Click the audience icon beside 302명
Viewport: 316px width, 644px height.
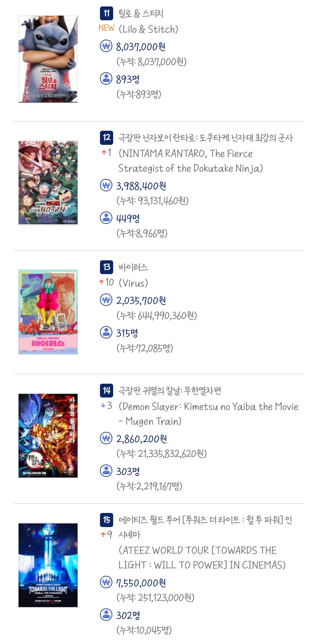point(106,614)
